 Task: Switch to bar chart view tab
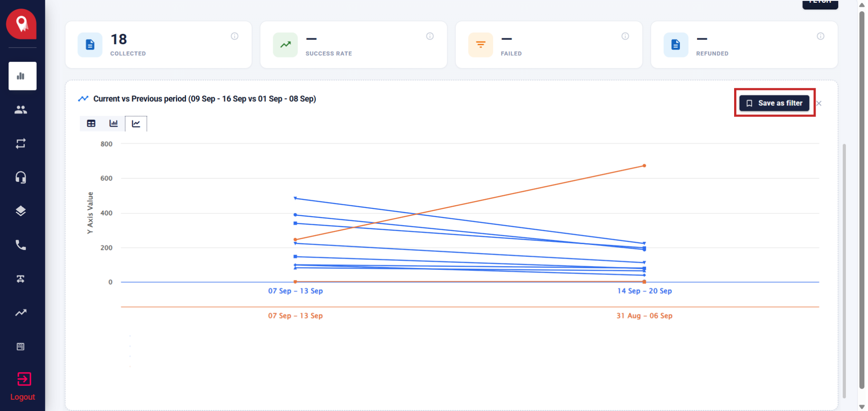114,123
